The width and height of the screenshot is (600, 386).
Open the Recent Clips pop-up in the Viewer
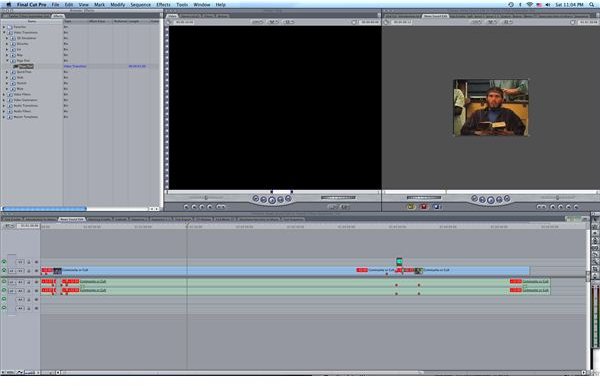tap(333, 207)
